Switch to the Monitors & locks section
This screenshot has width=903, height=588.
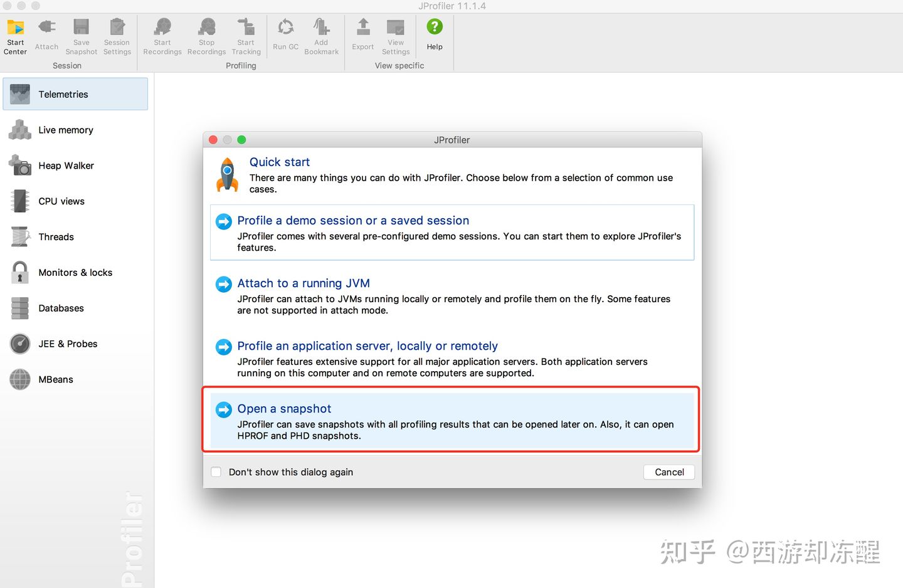pos(75,273)
